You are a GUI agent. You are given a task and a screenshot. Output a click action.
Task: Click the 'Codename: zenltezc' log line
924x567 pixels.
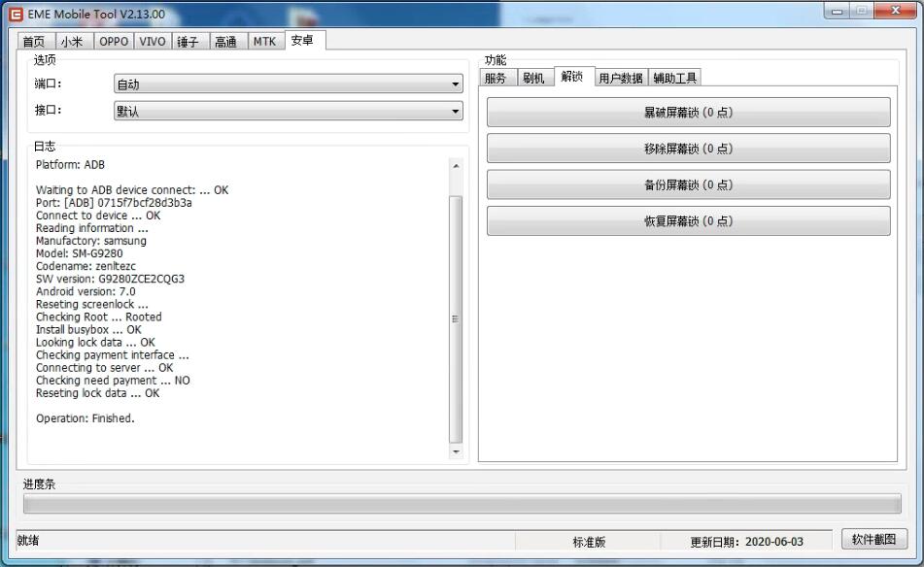[x=86, y=266]
